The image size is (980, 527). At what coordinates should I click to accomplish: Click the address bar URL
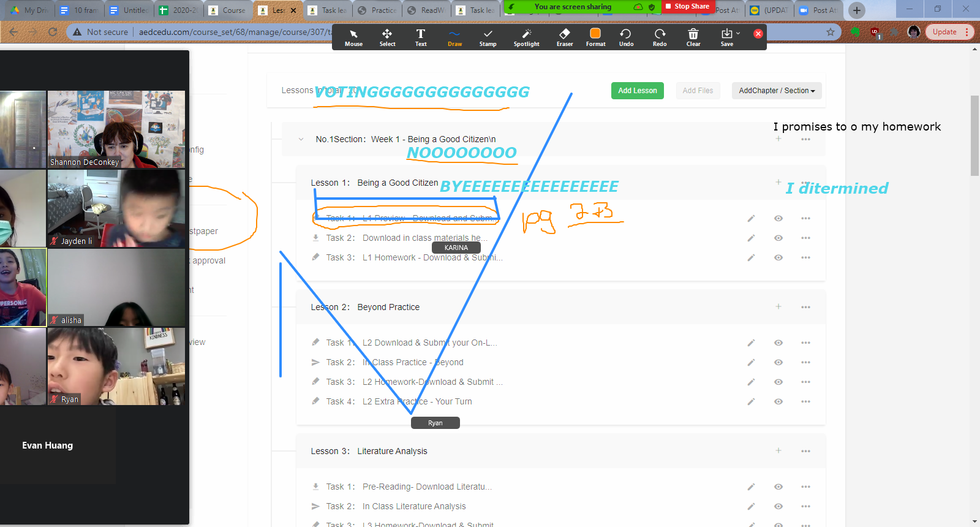(235, 32)
